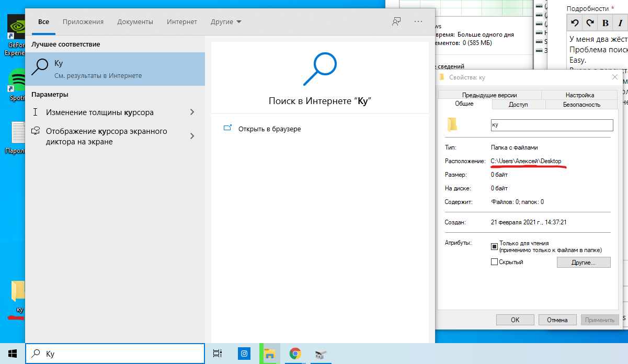
Task: Toggle the 'Только для чтения' checkbox
Action: pyautogui.click(x=494, y=246)
